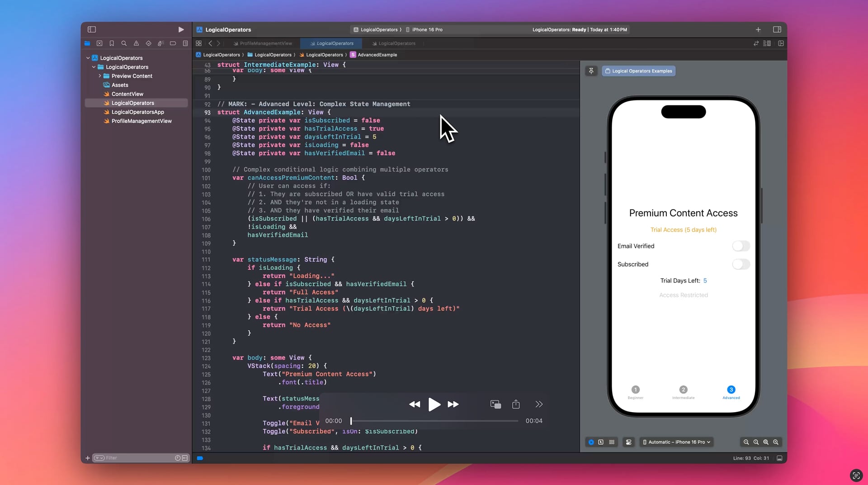Fast-forward the video overlay
Viewport: 868px width, 485px height.
tap(453, 404)
